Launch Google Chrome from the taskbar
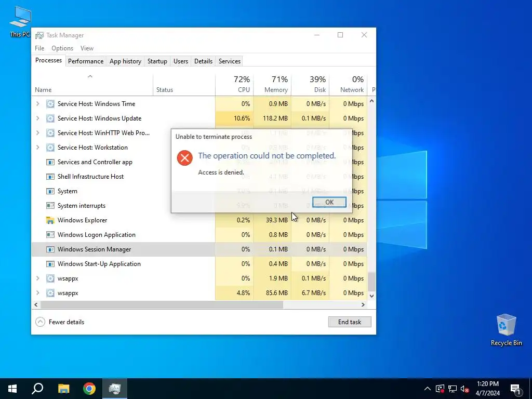The image size is (532, 399). (x=89, y=389)
